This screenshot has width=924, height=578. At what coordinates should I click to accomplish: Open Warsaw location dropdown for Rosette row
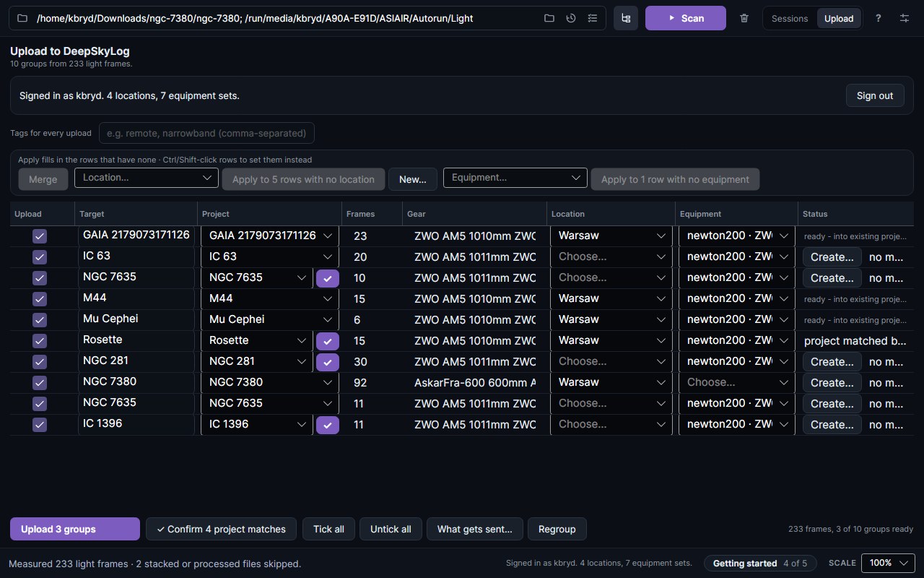[611, 340]
